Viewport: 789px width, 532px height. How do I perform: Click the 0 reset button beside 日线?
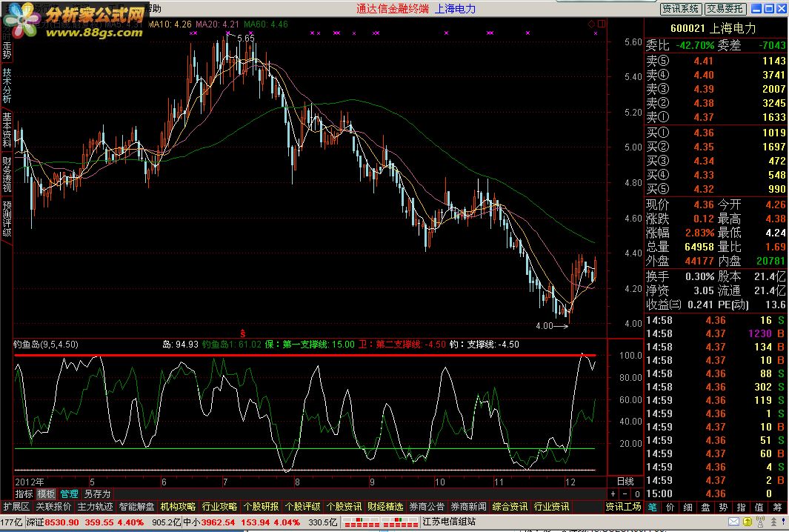(x=636, y=494)
